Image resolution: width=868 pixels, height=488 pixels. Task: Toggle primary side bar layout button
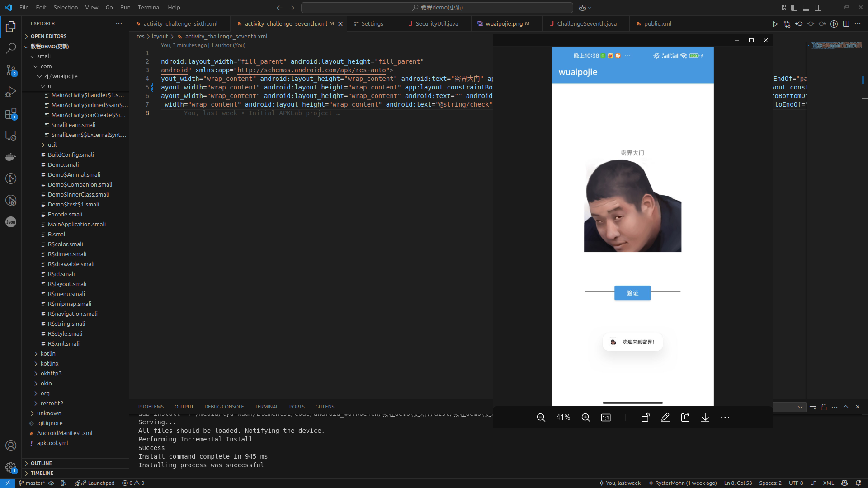(x=794, y=8)
